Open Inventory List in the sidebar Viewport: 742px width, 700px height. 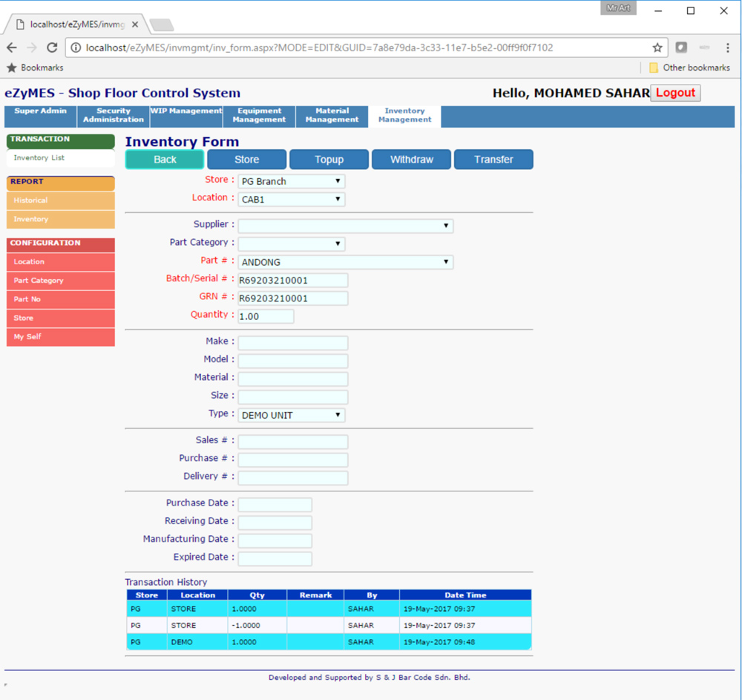point(39,158)
